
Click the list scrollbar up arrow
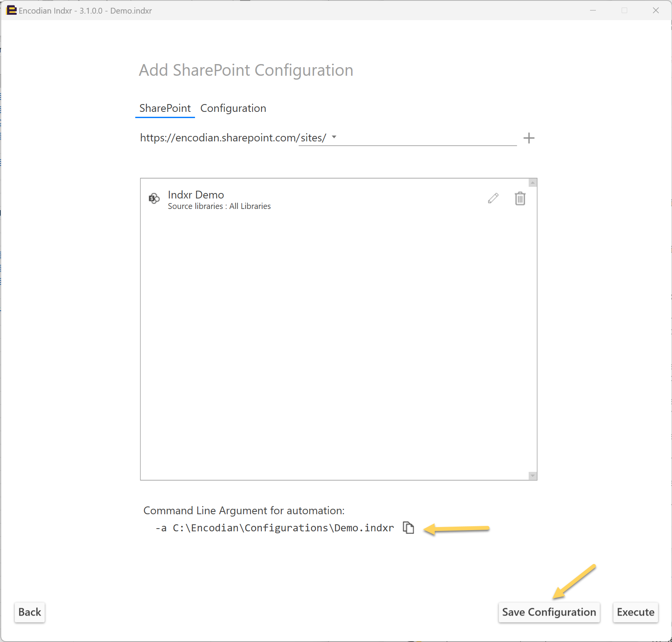pyautogui.click(x=533, y=183)
